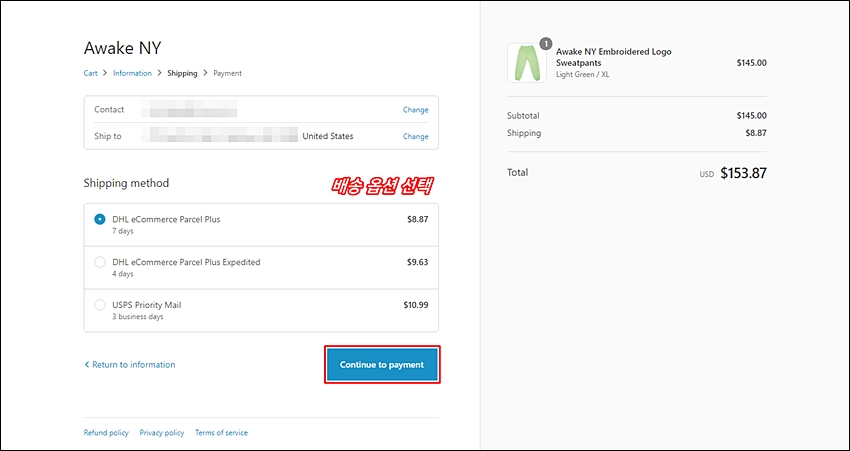
Task: Change the Contact details
Action: 415,109
